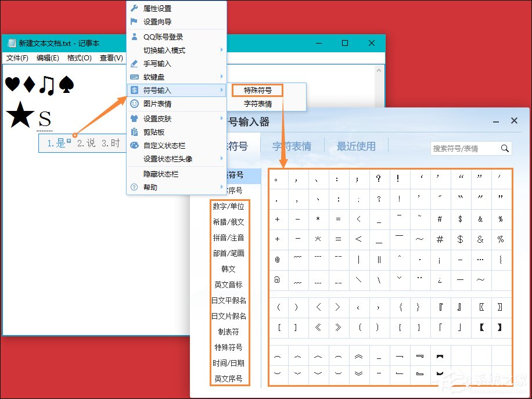Select the ? symbol in the grid
This screenshot has width=532, height=399.
(x=378, y=178)
